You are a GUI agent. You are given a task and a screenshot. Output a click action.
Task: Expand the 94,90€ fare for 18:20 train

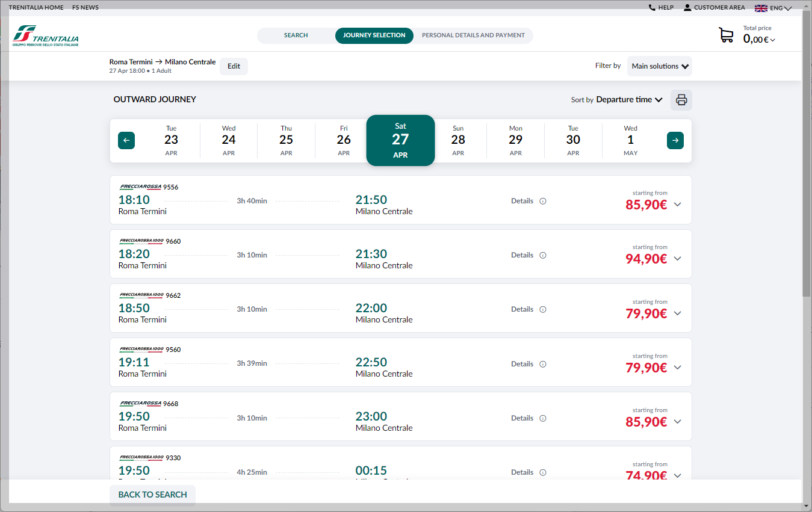click(678, 259)
